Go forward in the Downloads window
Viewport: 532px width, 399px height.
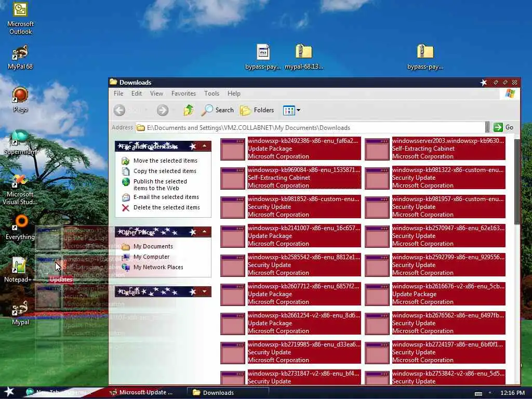coord(163,110)
